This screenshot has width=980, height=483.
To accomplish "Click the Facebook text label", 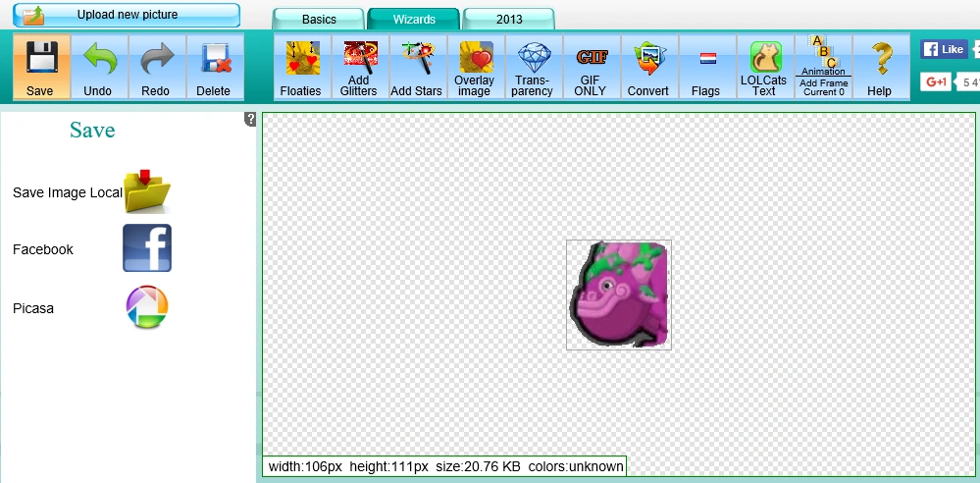I will click(43, 249).
